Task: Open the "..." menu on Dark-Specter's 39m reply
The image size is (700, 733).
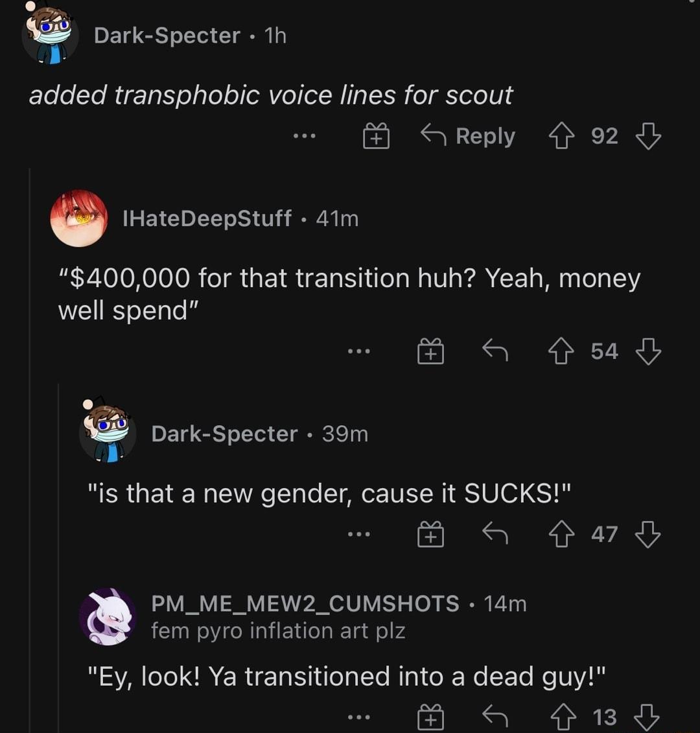Action: click(x=359, y=533)
